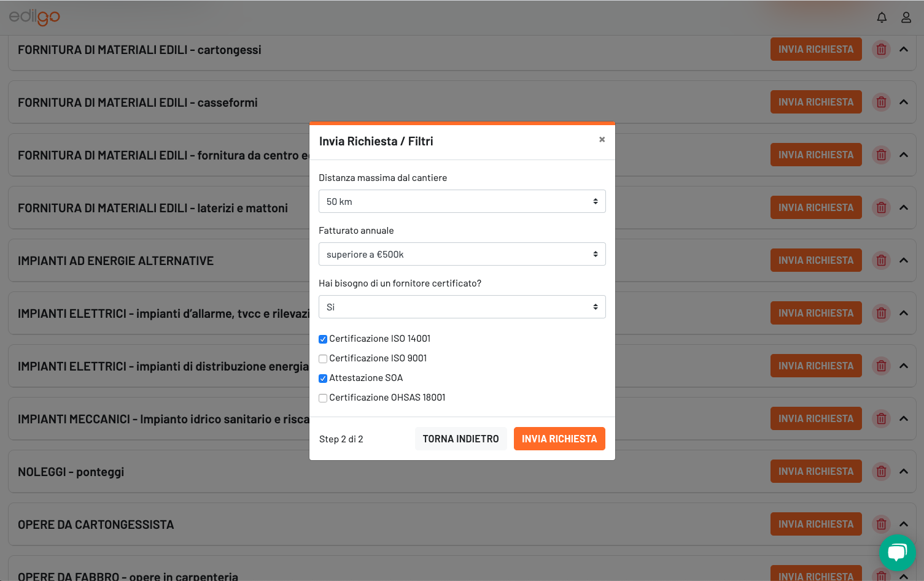Collapse the laterizi e mattoni row
Screen dimensions: 924x581
click(904, 208)
